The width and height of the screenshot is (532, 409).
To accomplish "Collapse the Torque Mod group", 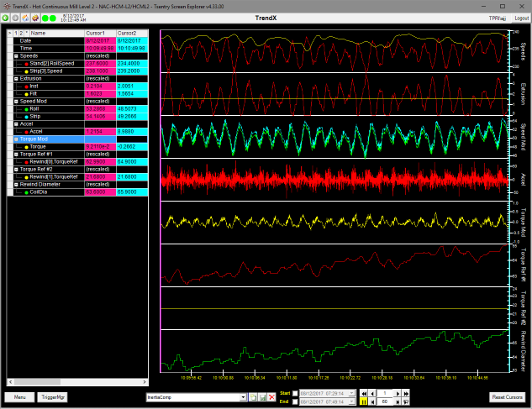I will (16, 139).
